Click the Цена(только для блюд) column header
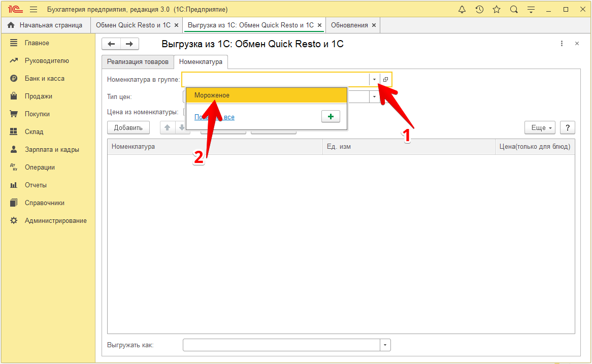The image size is (592, 364). 535,147
